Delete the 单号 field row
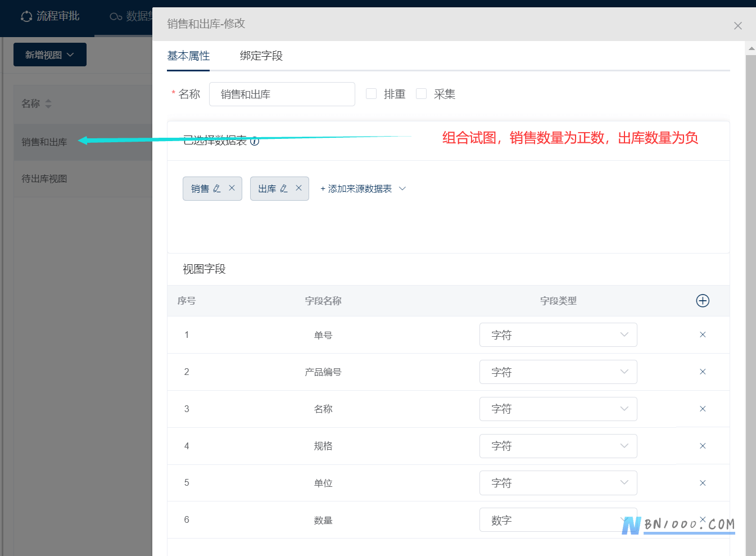The image size is (756, 556). pyautogui.click(x=703, y=334)
